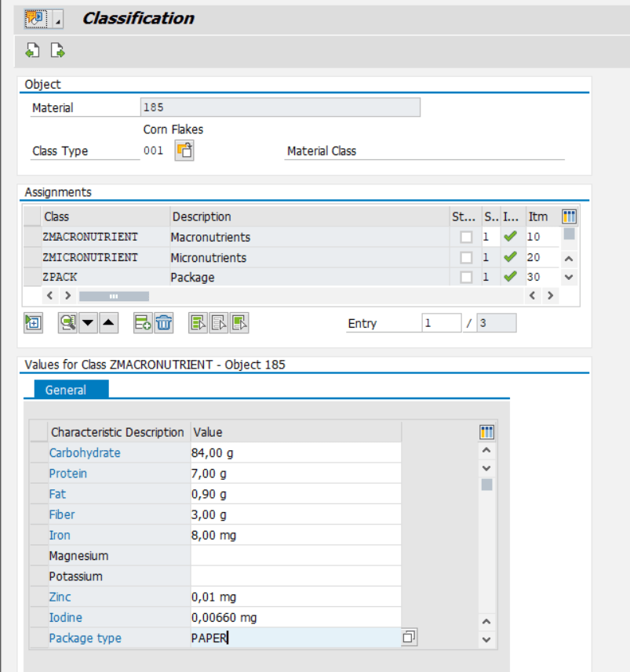
Task: Click the Back icon (green left arrow)
Action: [31, 49]
